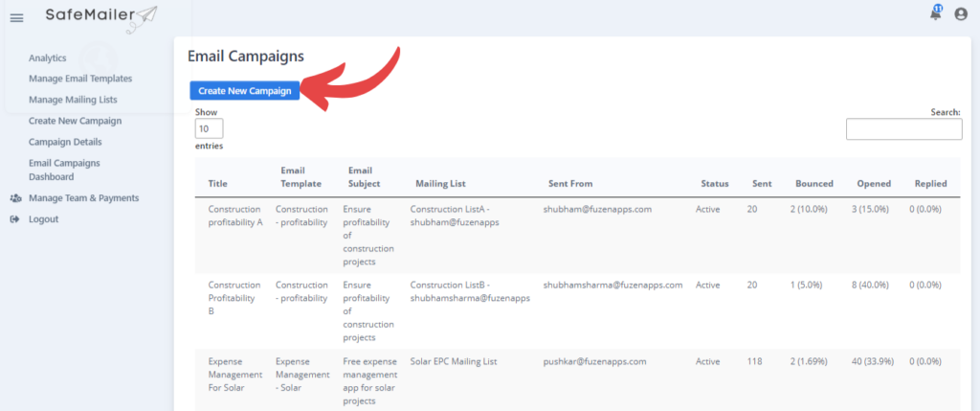Open Analytics in the sidebar
Viewport: 980px width, 411px height.
pos(48,58)
